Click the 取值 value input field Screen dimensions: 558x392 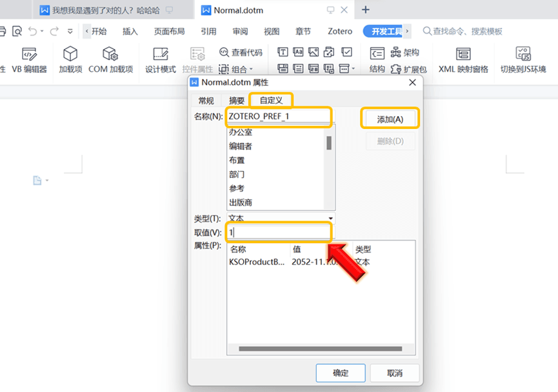click(x=279, y=232)
